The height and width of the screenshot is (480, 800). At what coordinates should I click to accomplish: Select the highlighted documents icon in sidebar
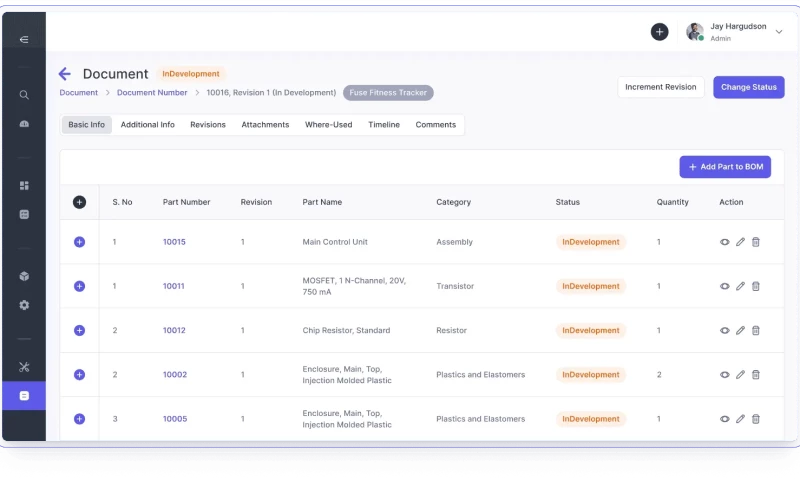(24, 396)
